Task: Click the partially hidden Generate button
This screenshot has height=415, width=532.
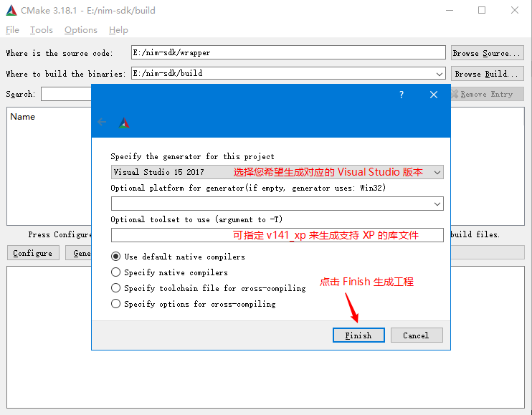Action: tap(78, 253)
